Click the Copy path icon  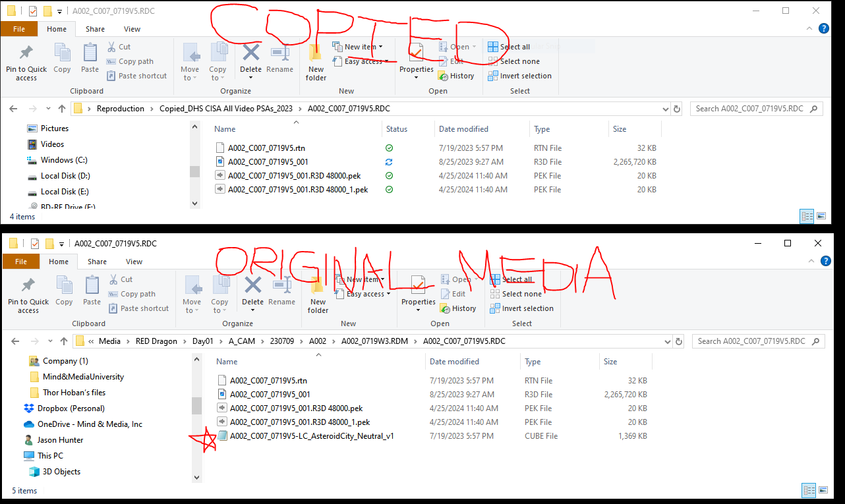coord(131,61)
